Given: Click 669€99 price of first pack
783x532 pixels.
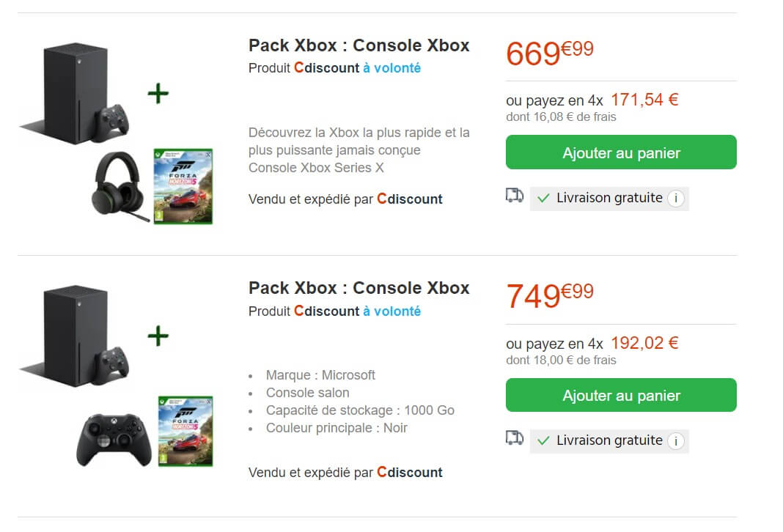Looking at the screenshot, I should click(549, 53).
